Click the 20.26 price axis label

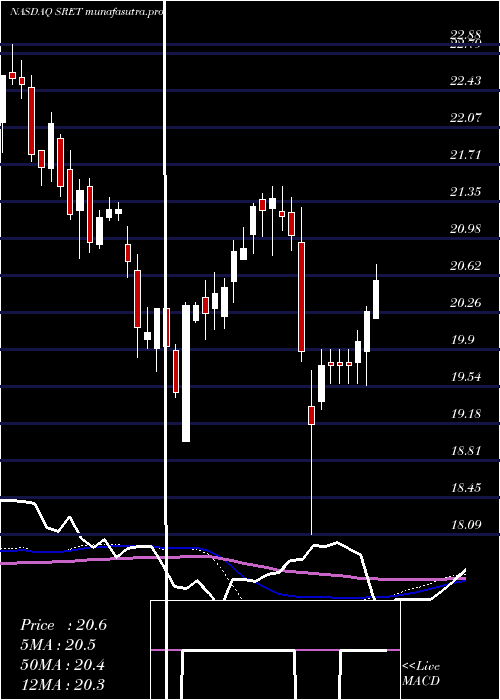click(x=466, y=303)
